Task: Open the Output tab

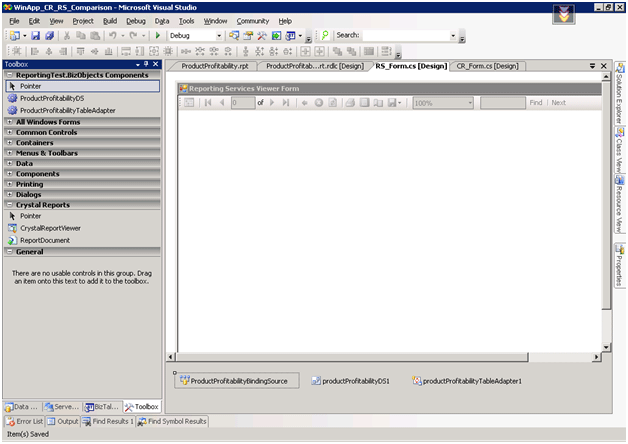Action: [63, 422]
